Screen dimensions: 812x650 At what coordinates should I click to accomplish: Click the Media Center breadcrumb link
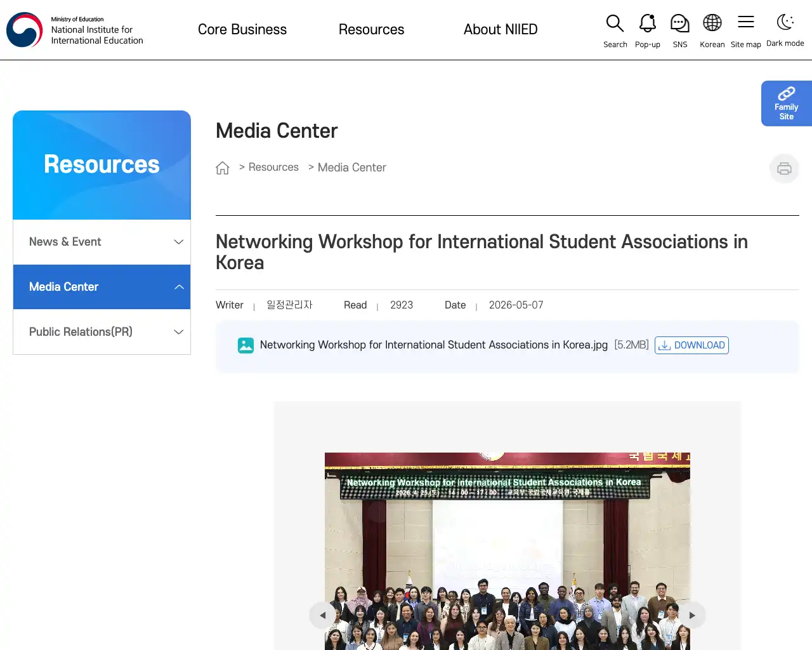click(351, 168)
